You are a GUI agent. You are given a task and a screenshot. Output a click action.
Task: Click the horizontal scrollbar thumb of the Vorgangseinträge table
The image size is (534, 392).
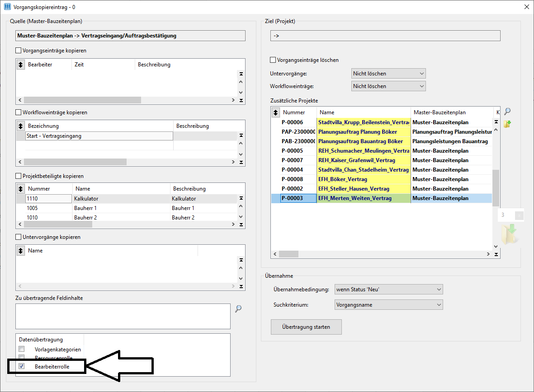pos(82,100)
